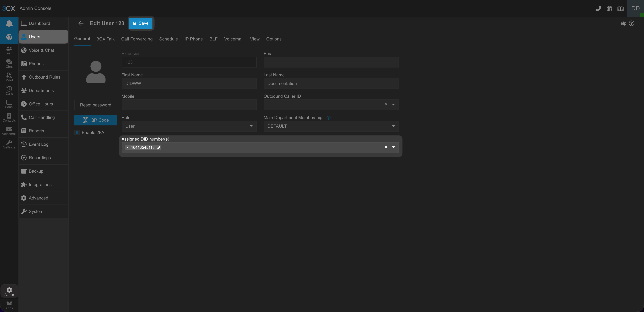Open the Voicemail tab

click(233, 39)
